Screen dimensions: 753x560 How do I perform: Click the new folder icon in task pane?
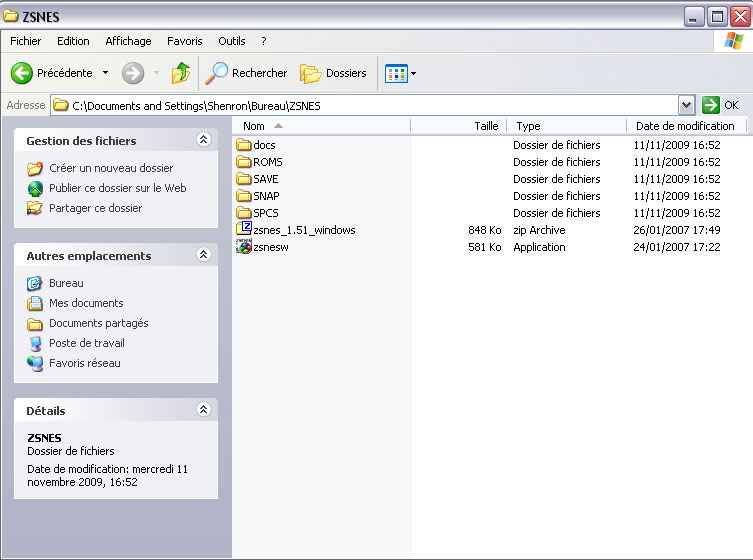[x=35, y=168]
